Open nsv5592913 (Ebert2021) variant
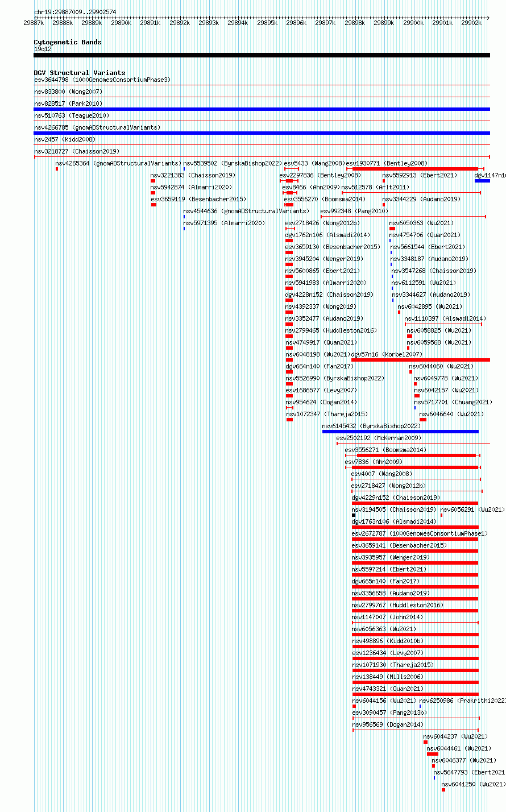Image resolution: width=506 pixels, height=812 pixels. [420, 175]
